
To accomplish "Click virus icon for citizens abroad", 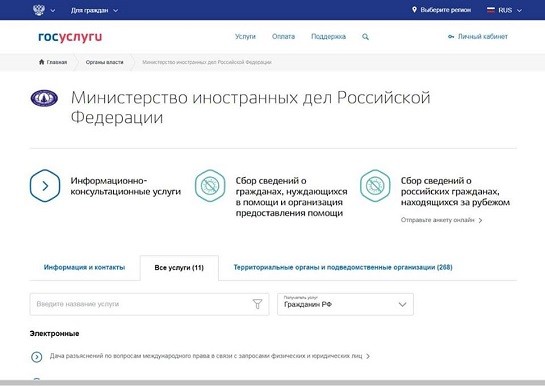I will coord(375,186).
